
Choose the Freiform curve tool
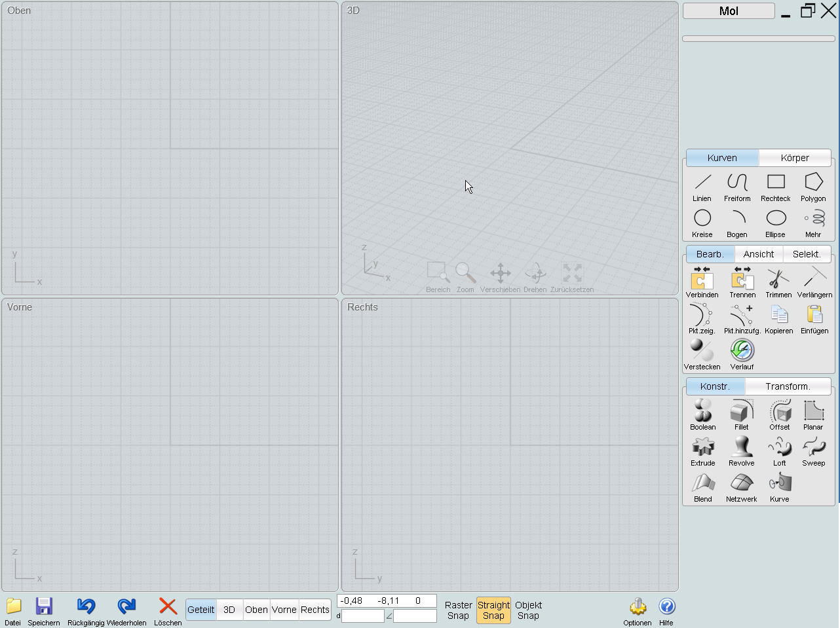(737, 187)
